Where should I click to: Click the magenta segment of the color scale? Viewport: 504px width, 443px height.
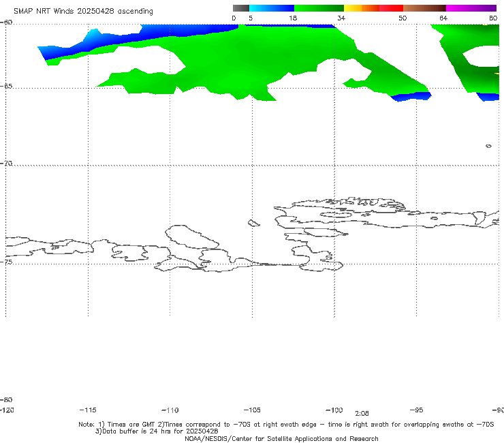tap(471, 8)
